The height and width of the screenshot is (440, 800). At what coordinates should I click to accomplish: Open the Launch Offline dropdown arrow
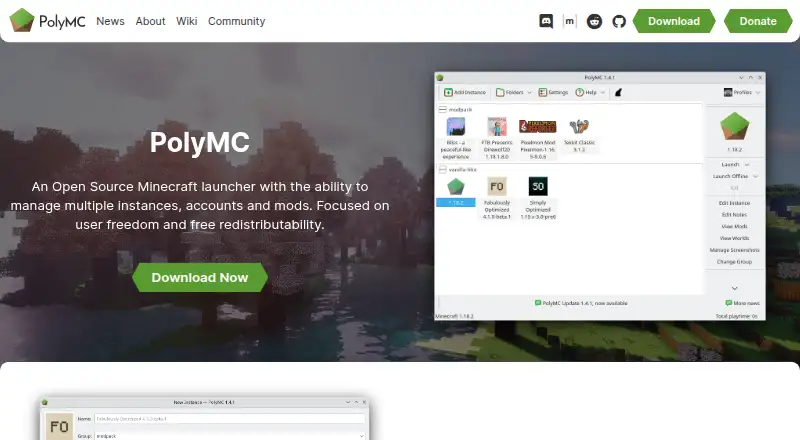(x=756, y=176)
